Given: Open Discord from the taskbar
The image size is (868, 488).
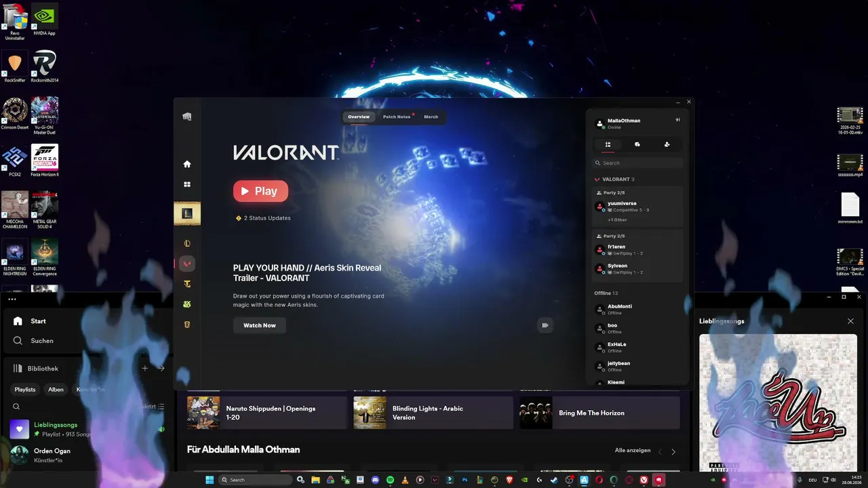Looking at the screenshot, I should tap(375, 480).
